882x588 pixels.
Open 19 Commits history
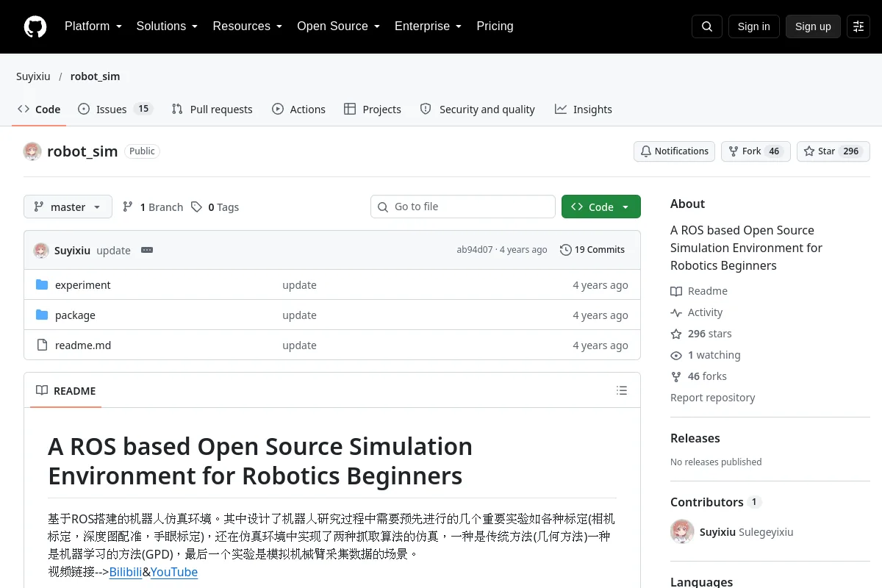pos(592,250)
